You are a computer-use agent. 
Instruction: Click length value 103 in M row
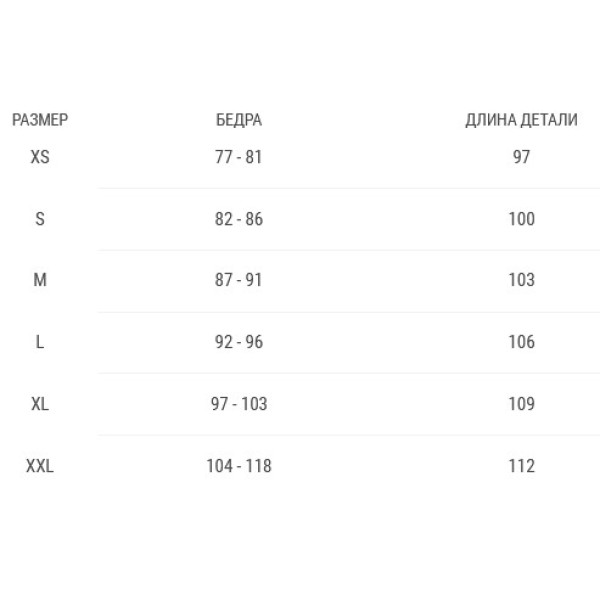point(521,280)
